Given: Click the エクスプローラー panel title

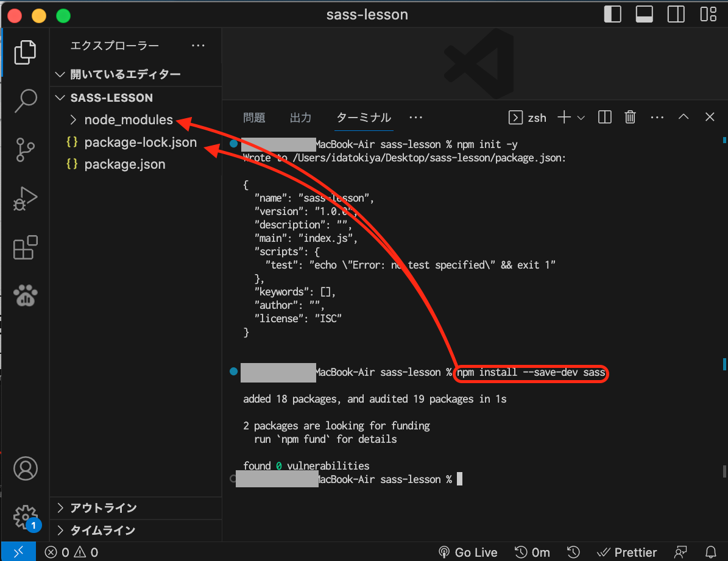Looking at the screenshot, I should (115, 46).
